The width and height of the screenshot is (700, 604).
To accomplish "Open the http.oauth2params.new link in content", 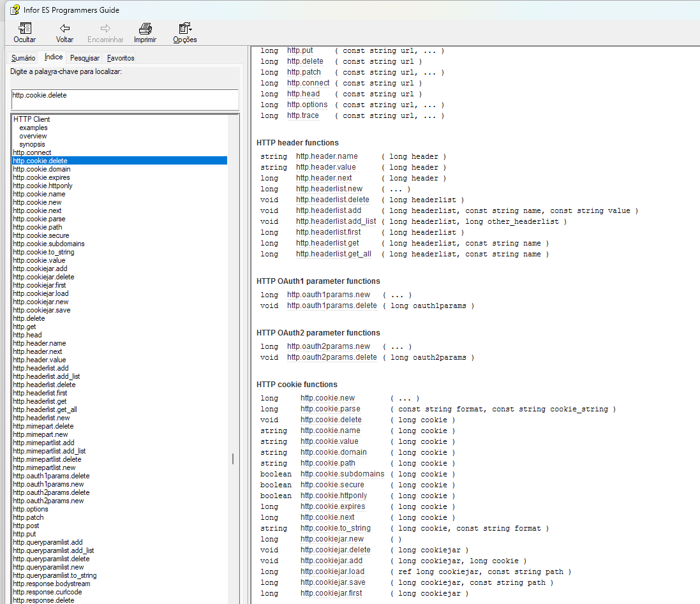I will (329, 346).
